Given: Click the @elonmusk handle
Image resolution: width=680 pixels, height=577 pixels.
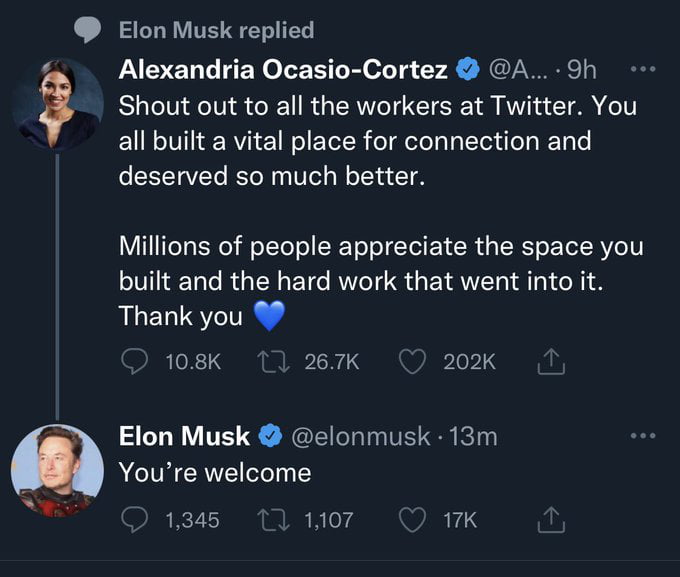Looking at the screenshot, I should pyautogui.click(x=361, y=437).
